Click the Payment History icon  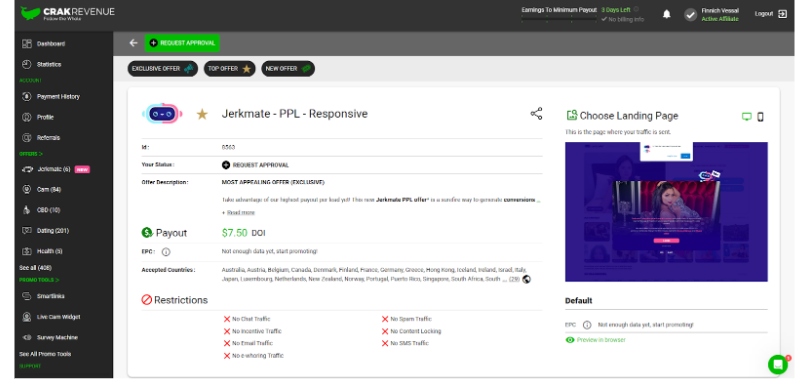point(27,96)
